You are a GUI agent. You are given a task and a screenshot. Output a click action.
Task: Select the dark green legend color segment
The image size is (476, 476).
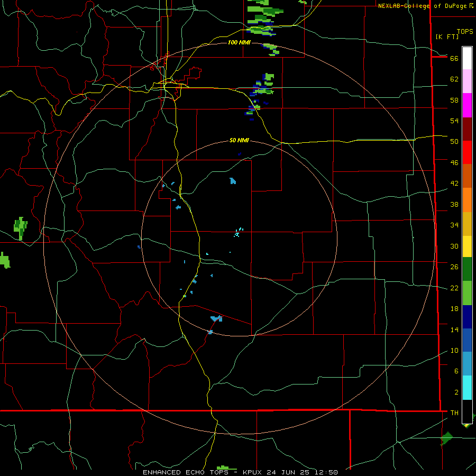(x=467, y=269)
